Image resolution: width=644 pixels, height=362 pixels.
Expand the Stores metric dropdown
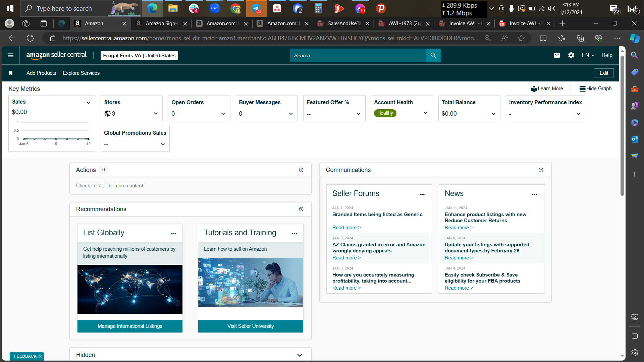click(156, 114)
